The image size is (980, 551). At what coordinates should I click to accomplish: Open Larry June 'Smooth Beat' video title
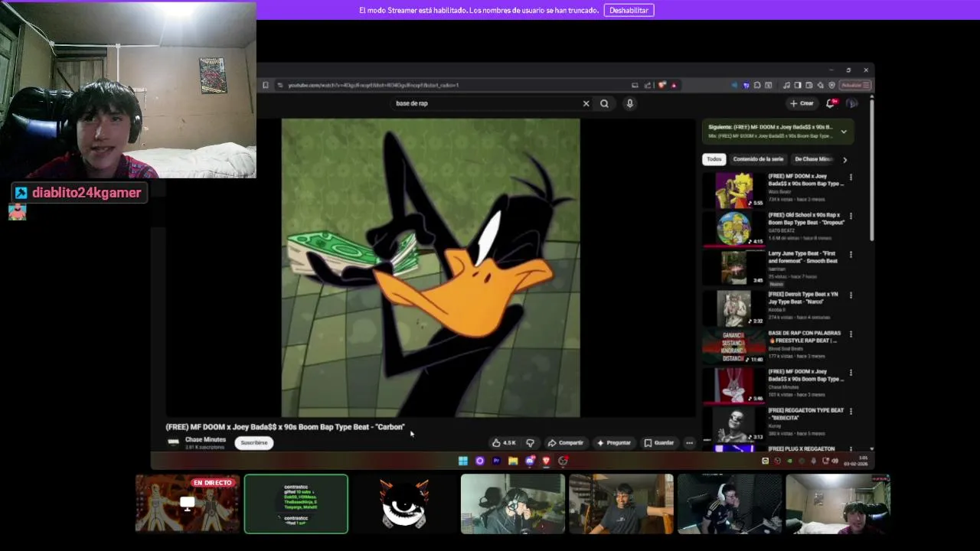click(802, 257)
